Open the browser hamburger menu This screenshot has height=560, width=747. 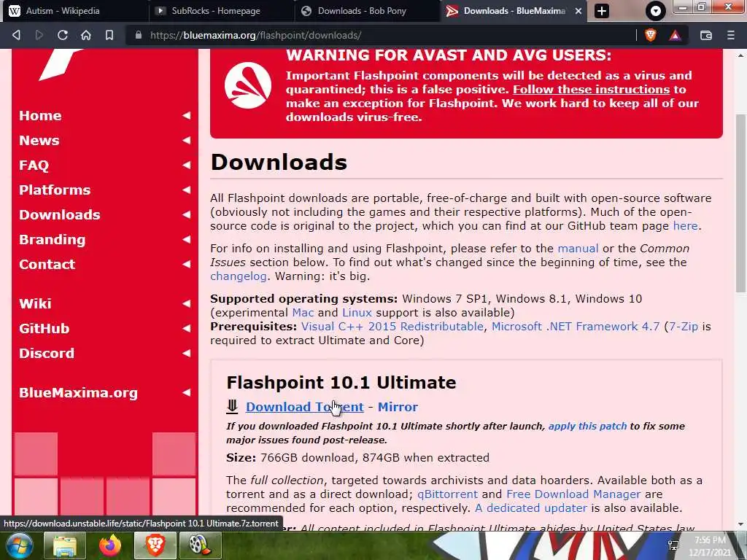coord(730,35)
